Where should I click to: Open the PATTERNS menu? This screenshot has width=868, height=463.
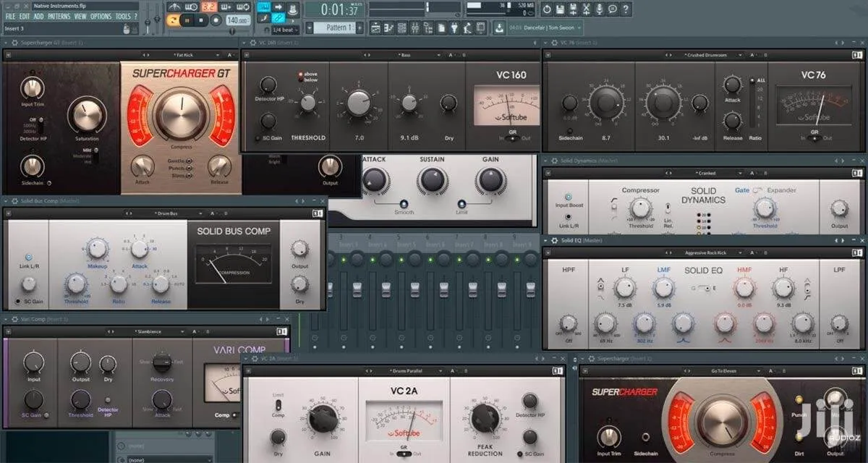click(x=59, y=15)
